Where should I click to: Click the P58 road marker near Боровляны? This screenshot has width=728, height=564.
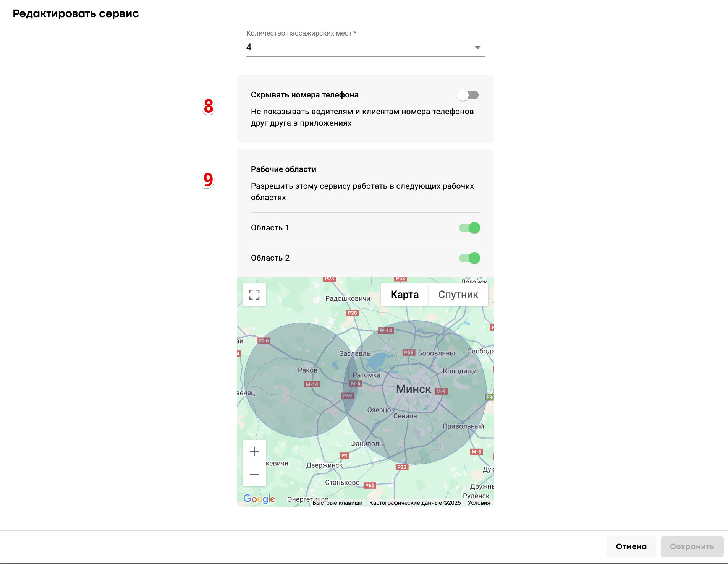tap(409, 352)
